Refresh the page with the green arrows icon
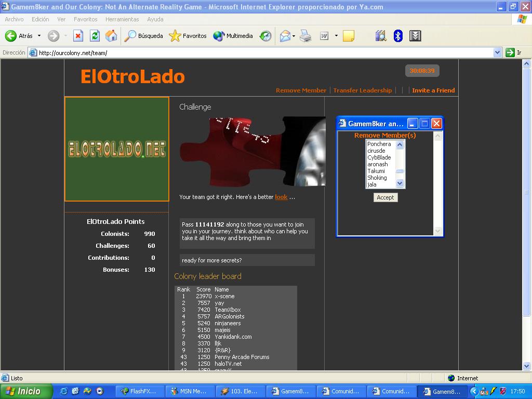 pyautogui.click(x=95, y=36)
